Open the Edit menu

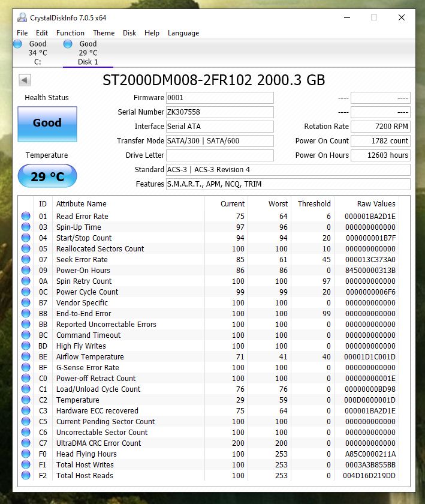coord(42,33)
